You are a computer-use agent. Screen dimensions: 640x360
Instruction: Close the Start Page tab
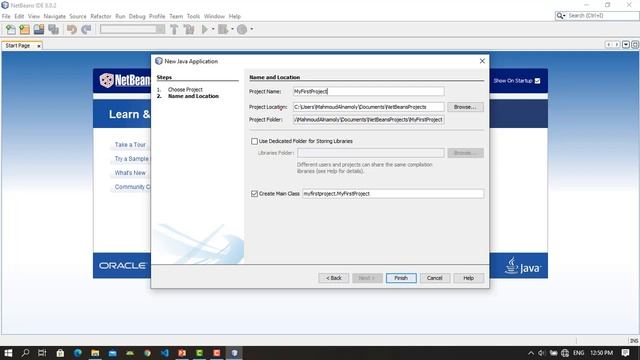[x=39, y=46]
